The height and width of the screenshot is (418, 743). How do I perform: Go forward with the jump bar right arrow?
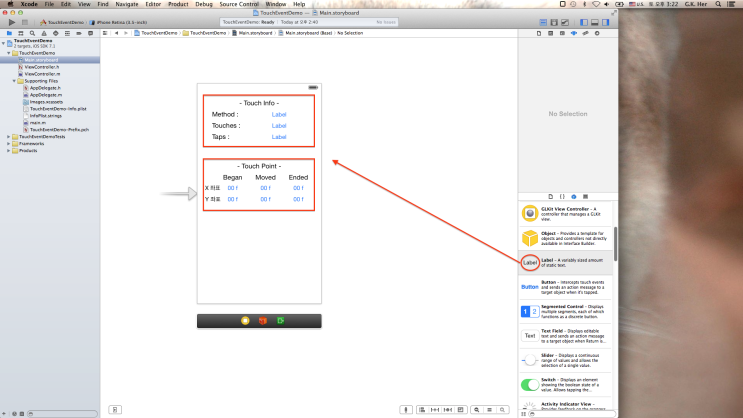point(126,33)
